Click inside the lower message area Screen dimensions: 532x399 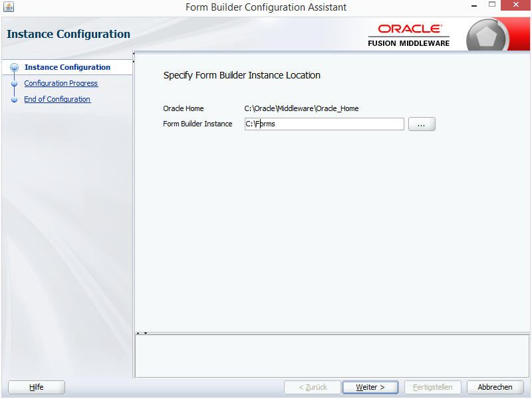point(332,356)
